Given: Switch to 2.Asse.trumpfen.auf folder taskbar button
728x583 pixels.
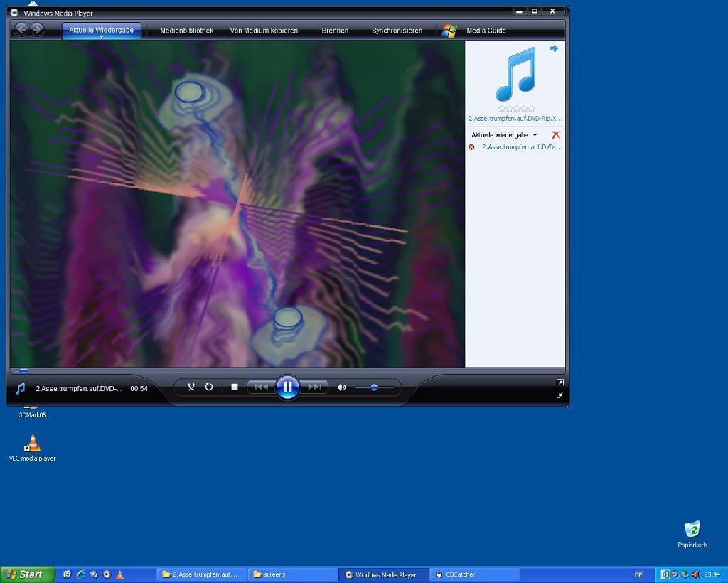Looking at the screenshot, I should [200, 574].
